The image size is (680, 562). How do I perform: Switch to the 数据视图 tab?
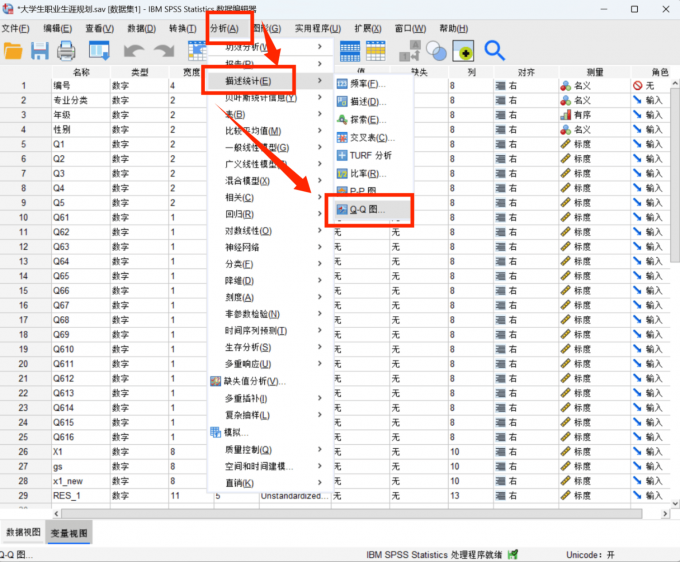coord(23,533)
